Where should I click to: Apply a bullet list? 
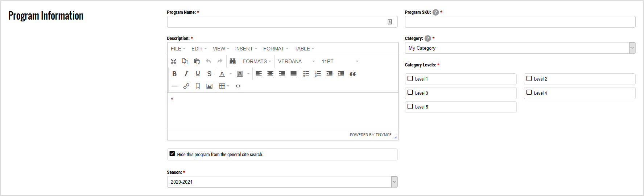[x=306, y=74]
